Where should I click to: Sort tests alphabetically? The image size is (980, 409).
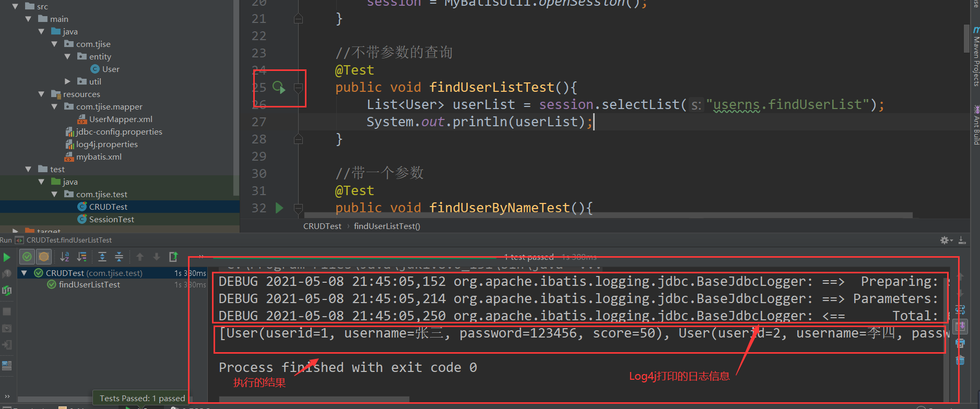(x=65, y=257)
